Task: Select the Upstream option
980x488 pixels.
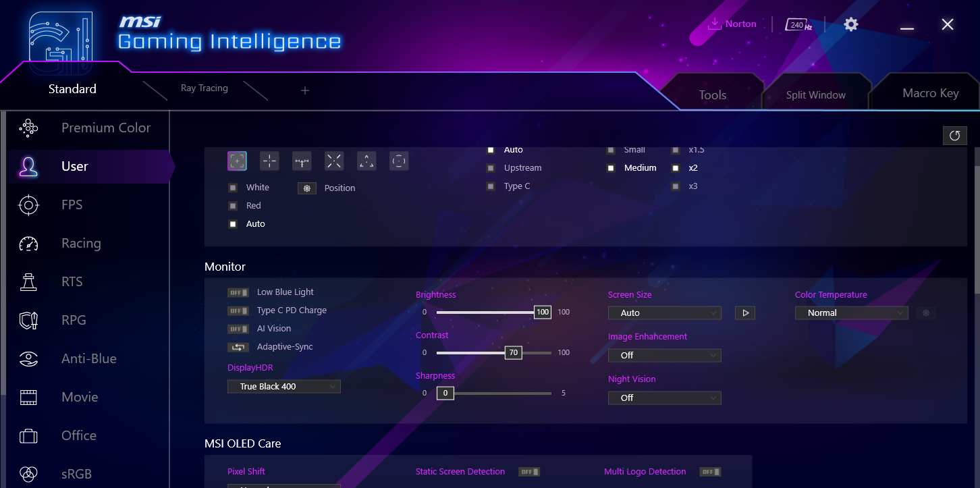Action: pos(491,168)
